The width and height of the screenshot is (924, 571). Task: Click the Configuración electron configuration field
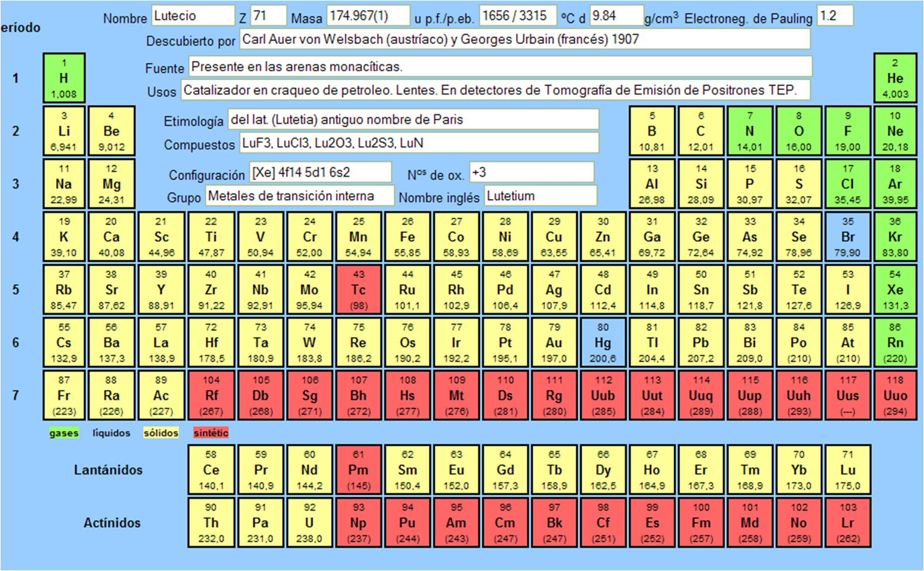(320, 173)
